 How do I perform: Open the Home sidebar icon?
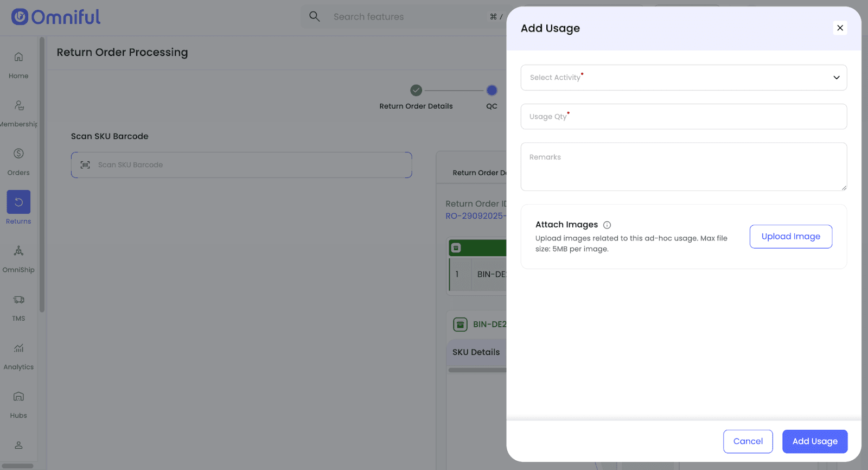click(x=18, y=57)
